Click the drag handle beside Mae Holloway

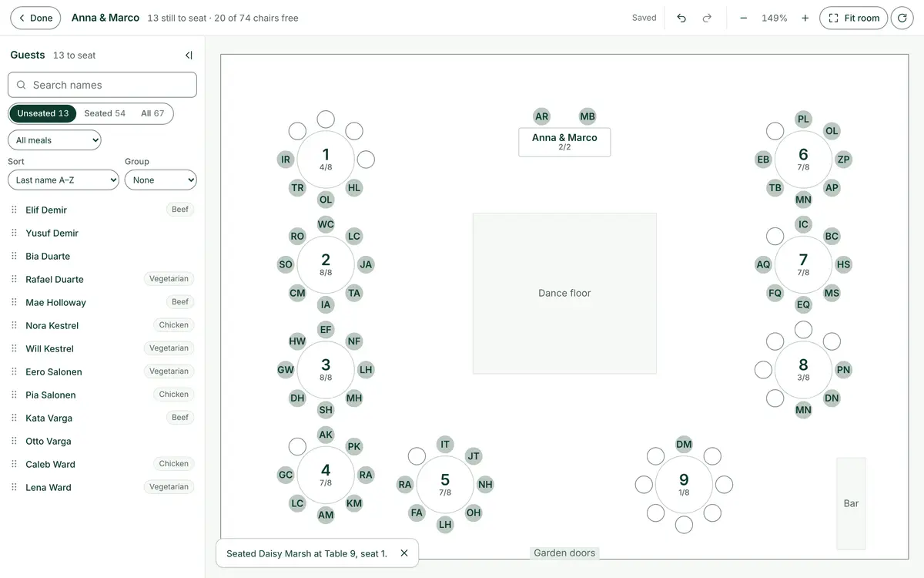[x=13, y=302]
